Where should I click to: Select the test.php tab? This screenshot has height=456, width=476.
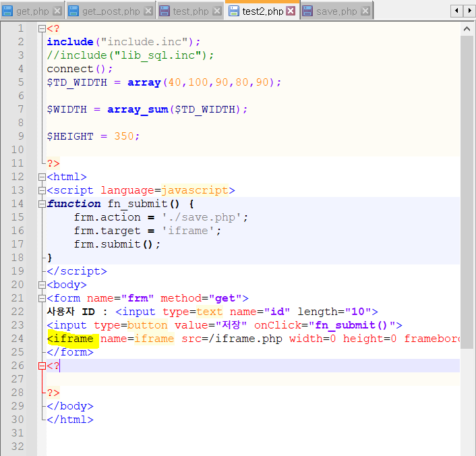pyautogui.click(x=190, y=11)
